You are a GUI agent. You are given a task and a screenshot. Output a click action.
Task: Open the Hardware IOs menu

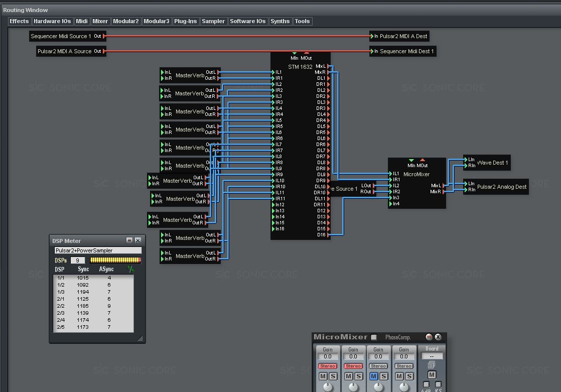[52, 21]
